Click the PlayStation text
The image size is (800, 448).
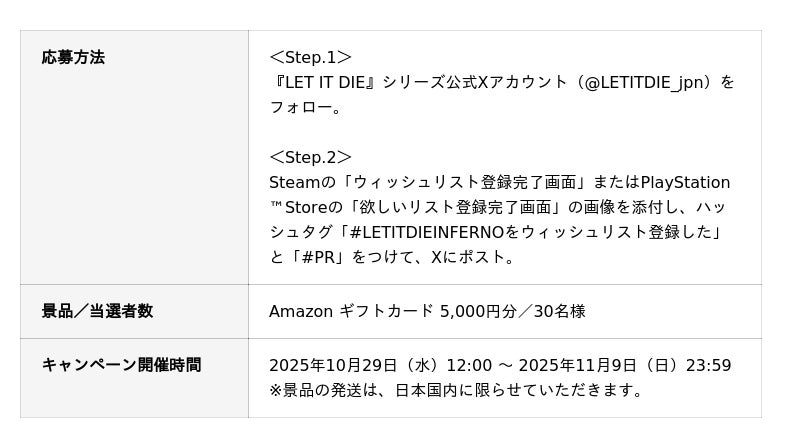(x=685, y=182)
